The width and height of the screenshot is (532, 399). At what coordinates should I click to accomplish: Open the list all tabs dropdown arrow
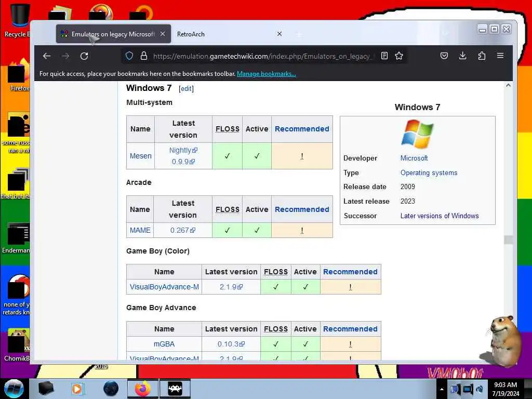[x=445, y=34]
